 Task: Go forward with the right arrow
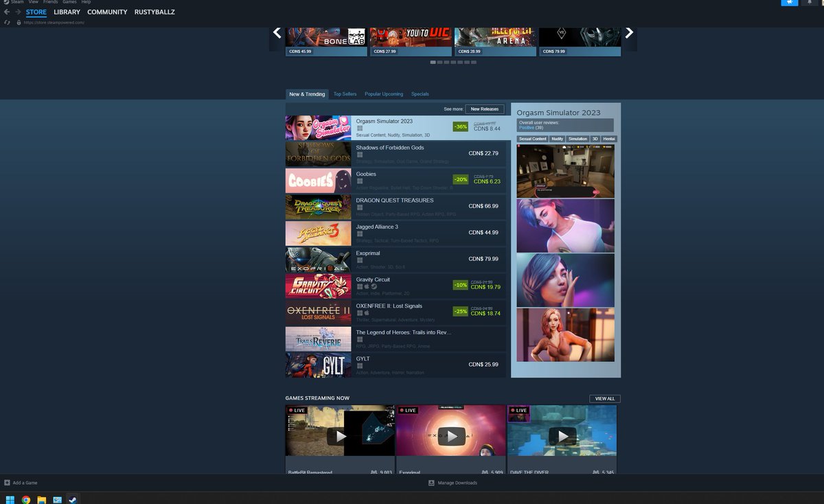[17, 12]
